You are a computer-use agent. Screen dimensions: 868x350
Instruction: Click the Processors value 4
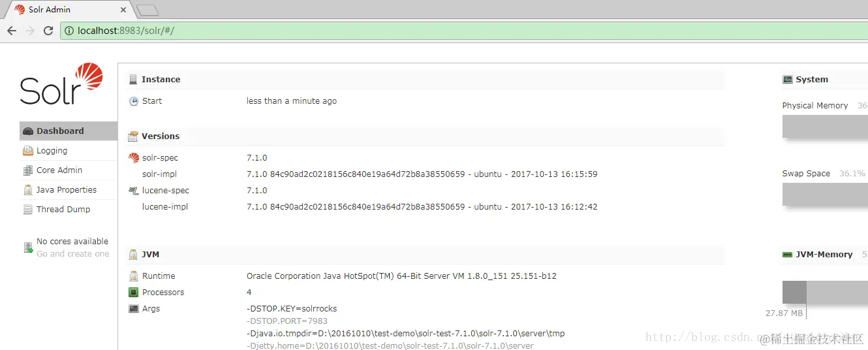(249, 293)
